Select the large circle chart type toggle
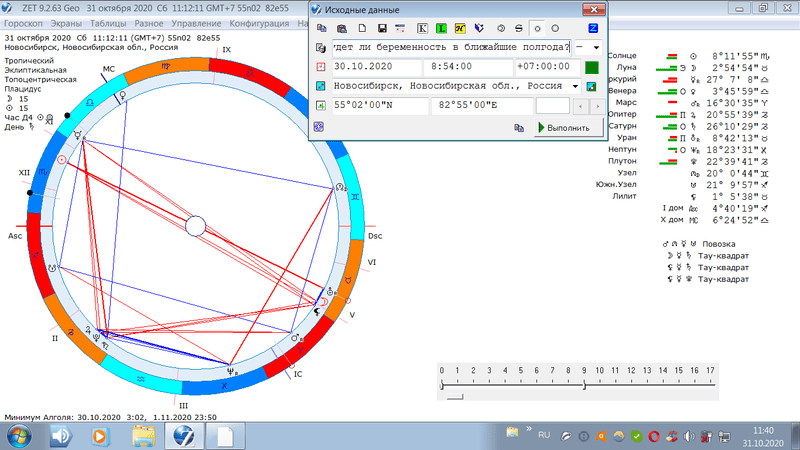 [554, 27]
